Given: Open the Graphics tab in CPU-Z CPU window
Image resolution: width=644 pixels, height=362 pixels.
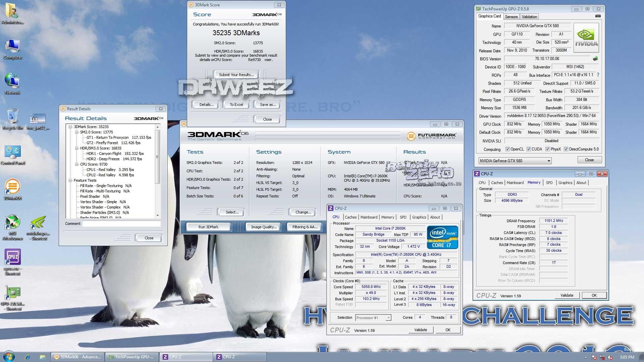Looking at the screenshot, I should tap(419, 217).
